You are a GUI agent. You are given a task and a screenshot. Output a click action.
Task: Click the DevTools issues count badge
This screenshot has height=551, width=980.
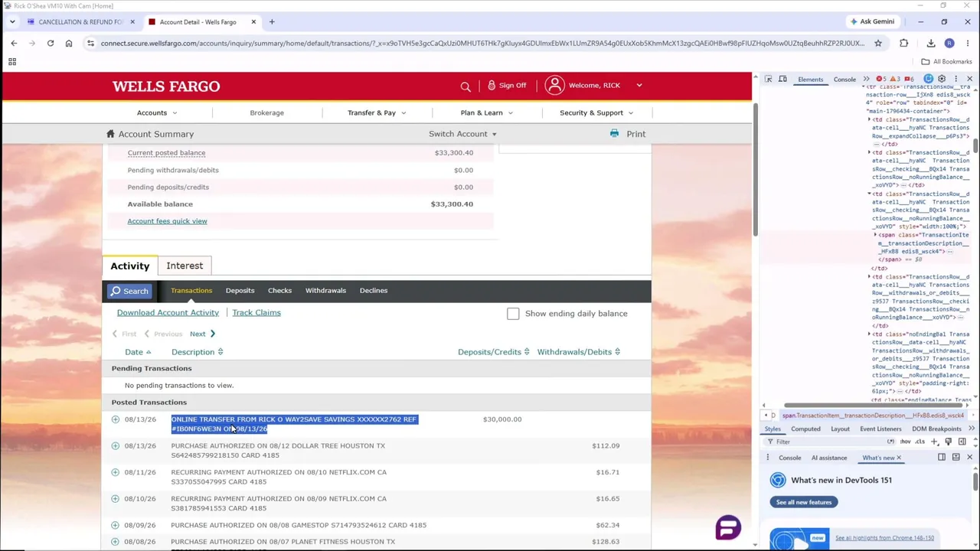click(x=909, y=79)
